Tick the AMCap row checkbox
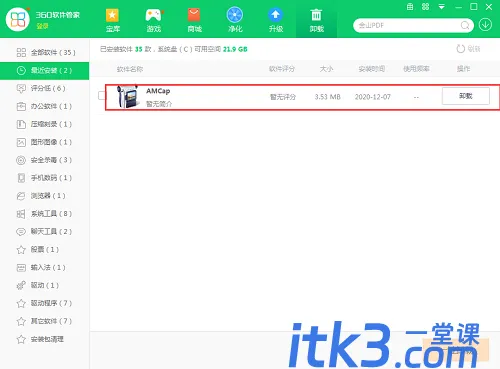The image size is (500, 369). [x=102, y=96]
